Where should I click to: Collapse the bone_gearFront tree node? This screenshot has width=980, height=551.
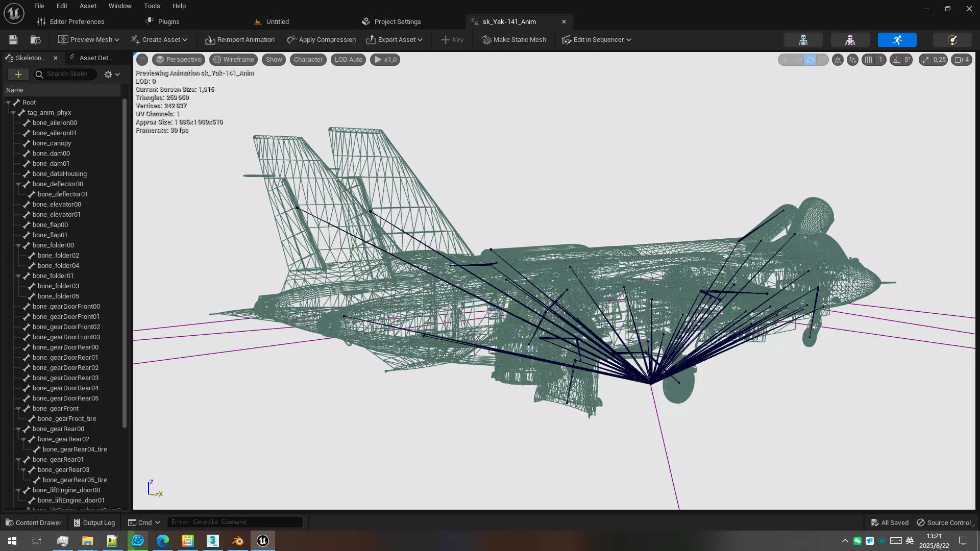pos(18,409)
